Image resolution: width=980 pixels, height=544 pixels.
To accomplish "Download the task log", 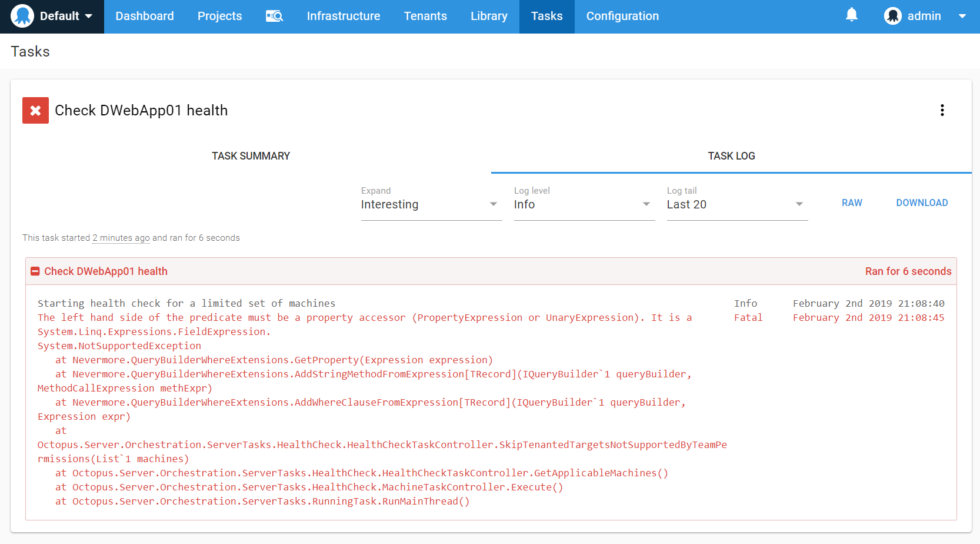I will coord(922,203).
